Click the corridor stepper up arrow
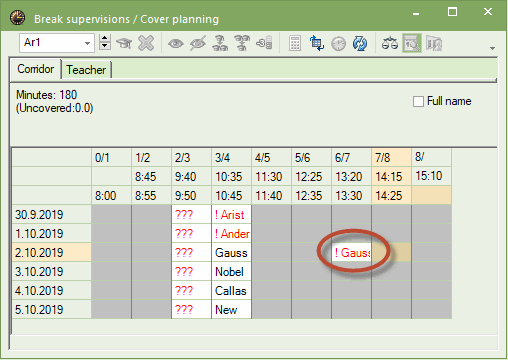508x360 pixels. pos(105,39)
